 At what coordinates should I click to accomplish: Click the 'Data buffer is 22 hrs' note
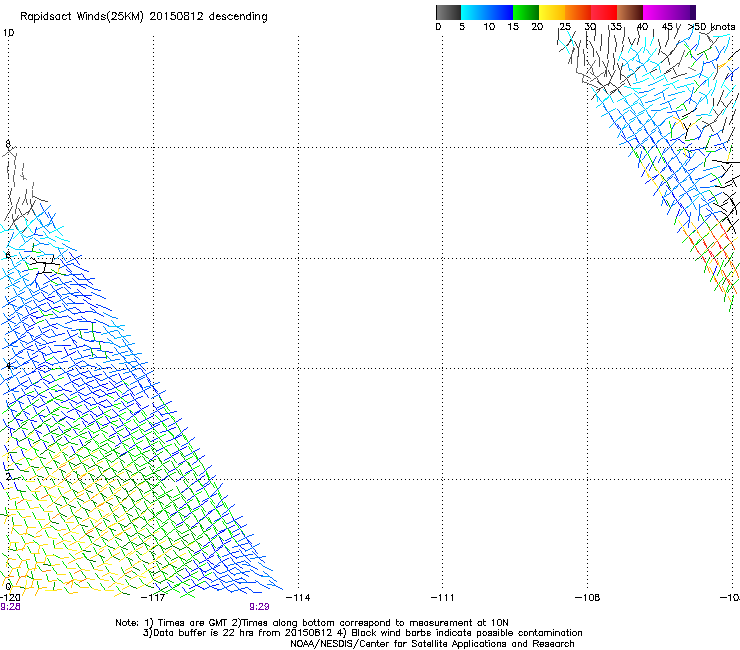tap(362, 633)
